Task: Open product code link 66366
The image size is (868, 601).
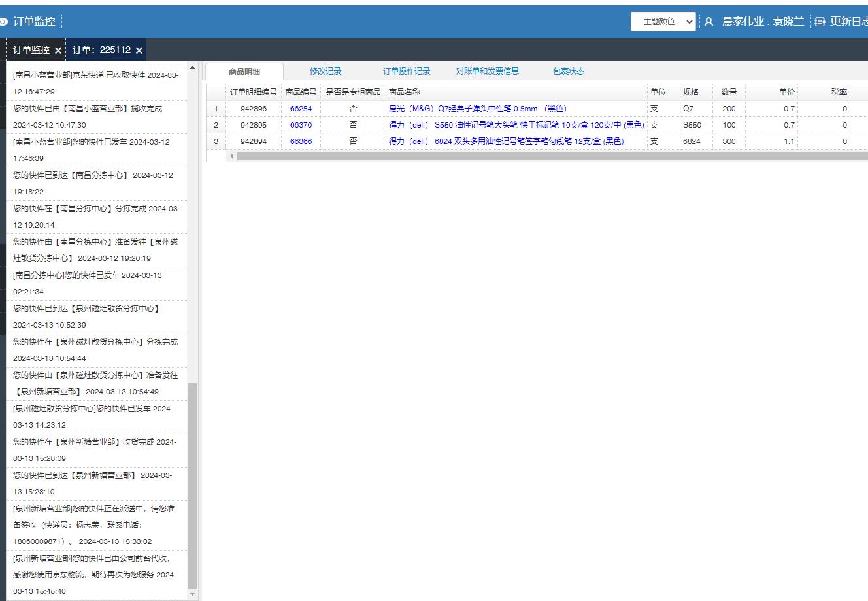Action: [x=301, y=141]
